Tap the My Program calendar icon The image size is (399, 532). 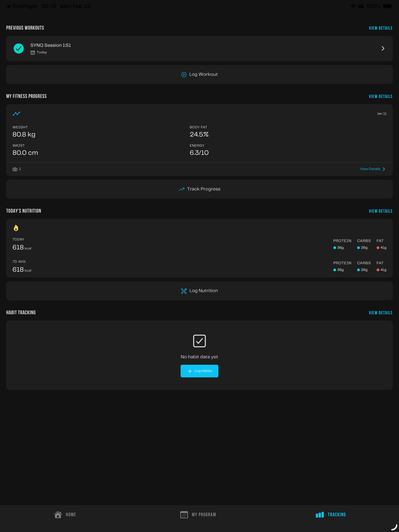(x=184, y=515)
